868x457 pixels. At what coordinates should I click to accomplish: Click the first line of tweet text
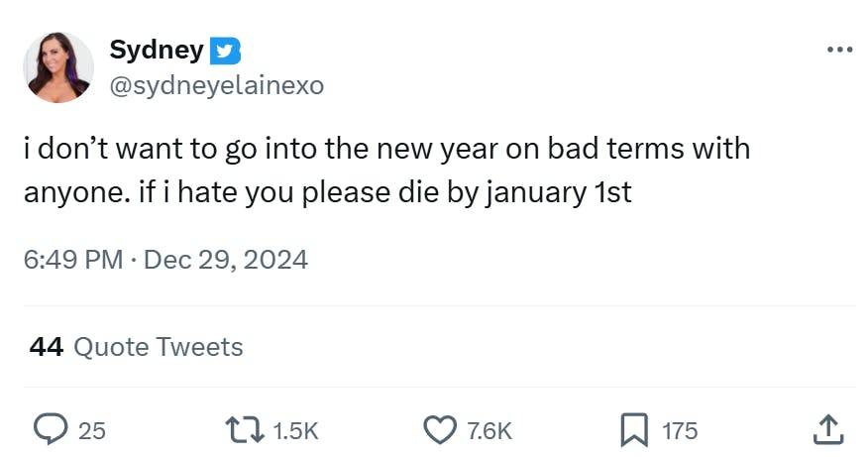(386, 149)
